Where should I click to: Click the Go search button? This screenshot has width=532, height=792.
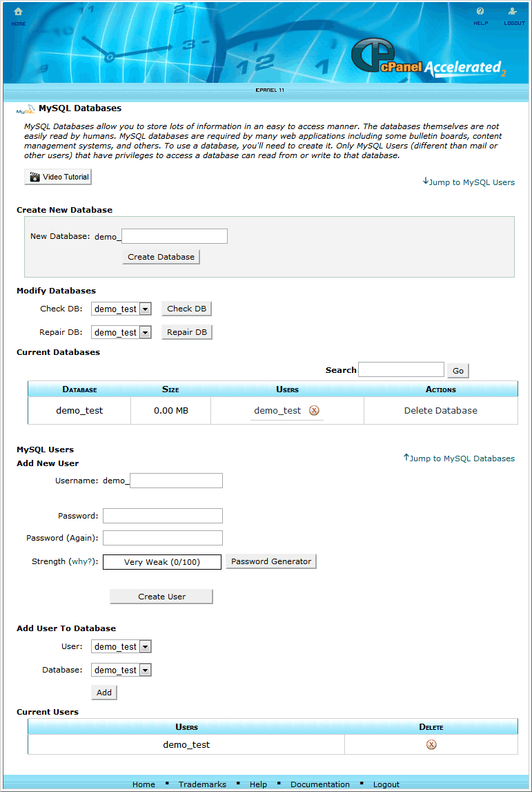(457, 370)
